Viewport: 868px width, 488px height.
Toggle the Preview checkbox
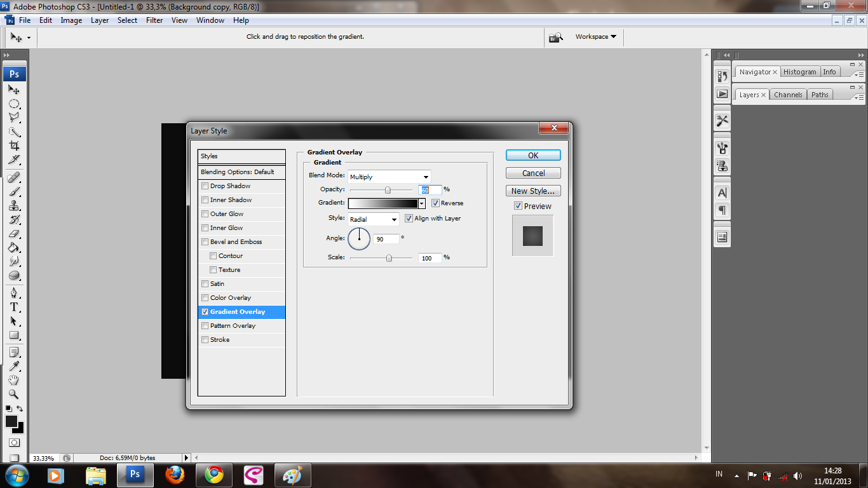(518, 206)
